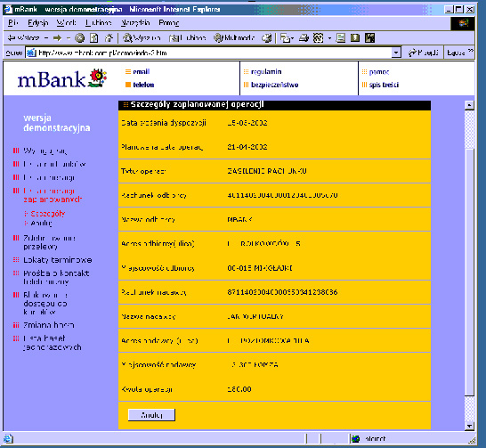
Task: Click the MBANK recipient name value
Action: 239,219
